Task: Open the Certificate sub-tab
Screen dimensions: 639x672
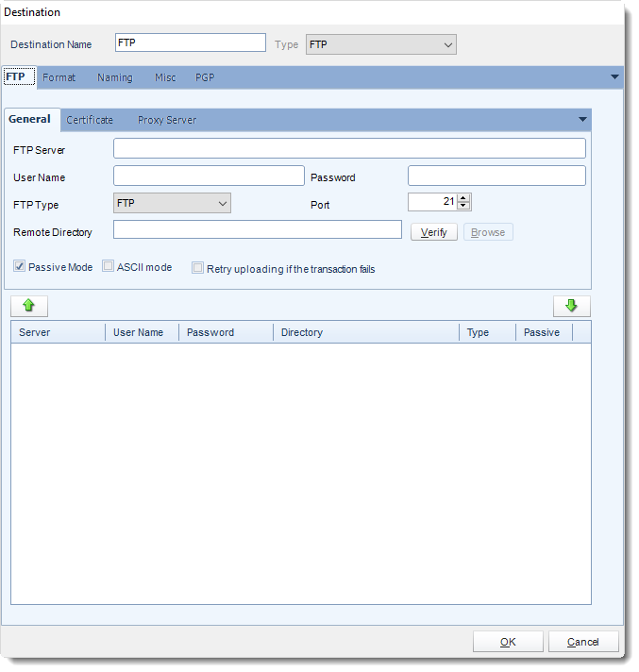Action: click(90, 120)
